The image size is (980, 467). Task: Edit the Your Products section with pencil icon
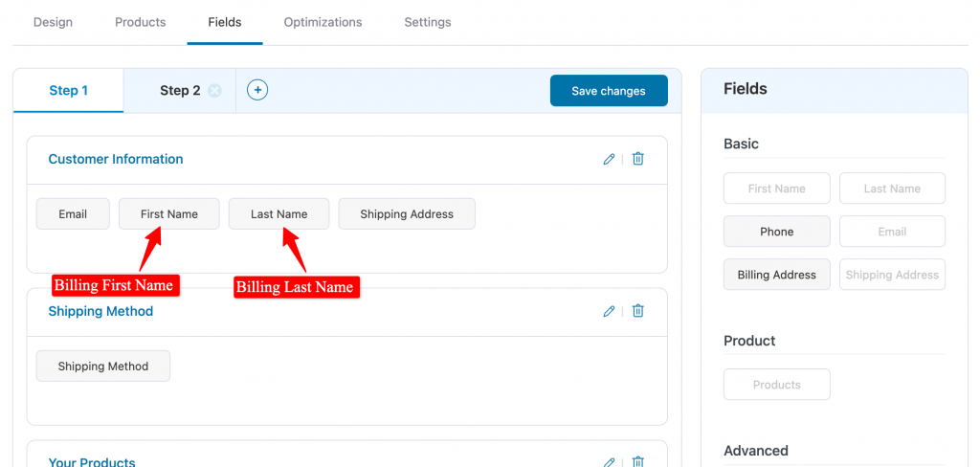tap(609, 462)
